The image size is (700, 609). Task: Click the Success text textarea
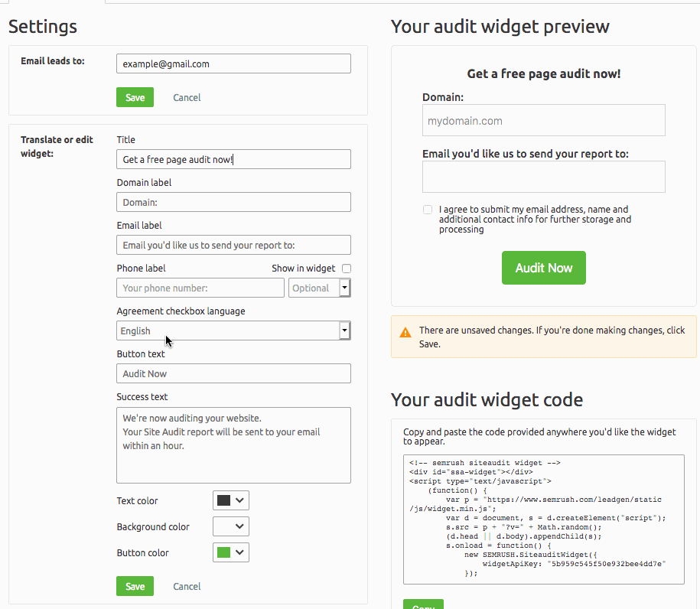click(233, 445)
